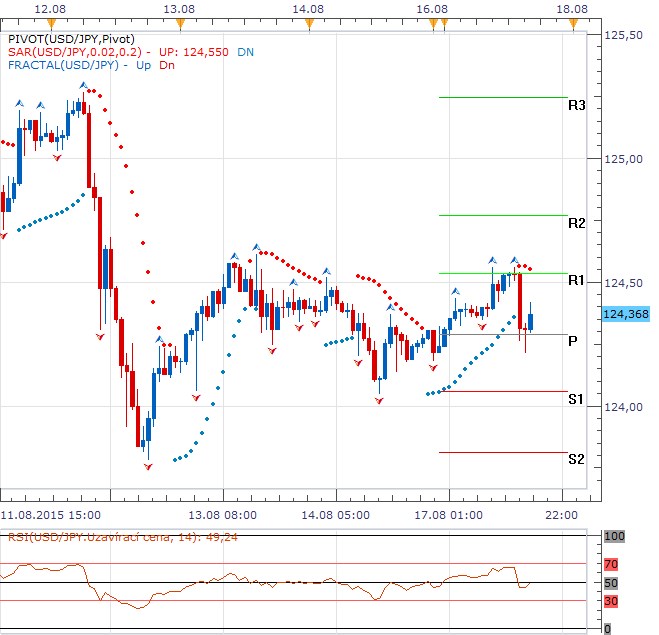Select the R1 pivot level label
659x635 pixels.
576,281
